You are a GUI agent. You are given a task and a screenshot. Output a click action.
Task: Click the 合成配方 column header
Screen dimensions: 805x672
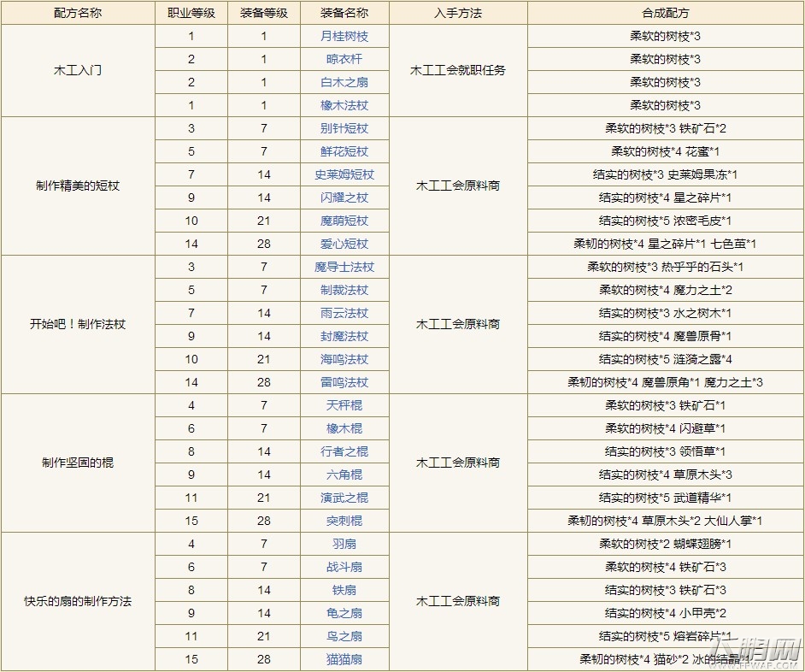[x=666, y=14]
